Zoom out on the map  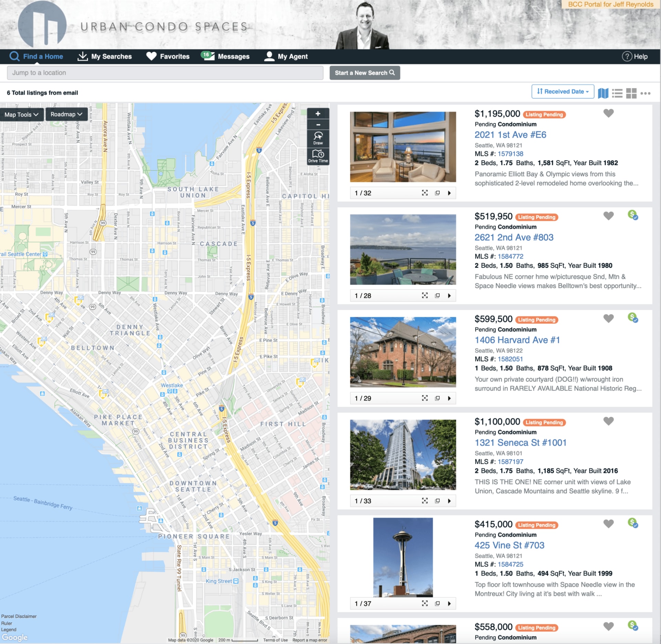tap(318, 125)
